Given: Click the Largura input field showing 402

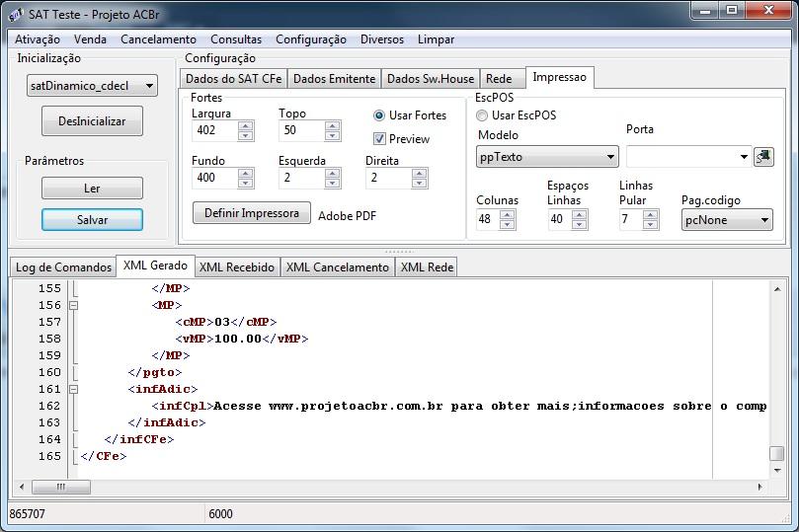Looking at the screenshot, I should point(215,130).
